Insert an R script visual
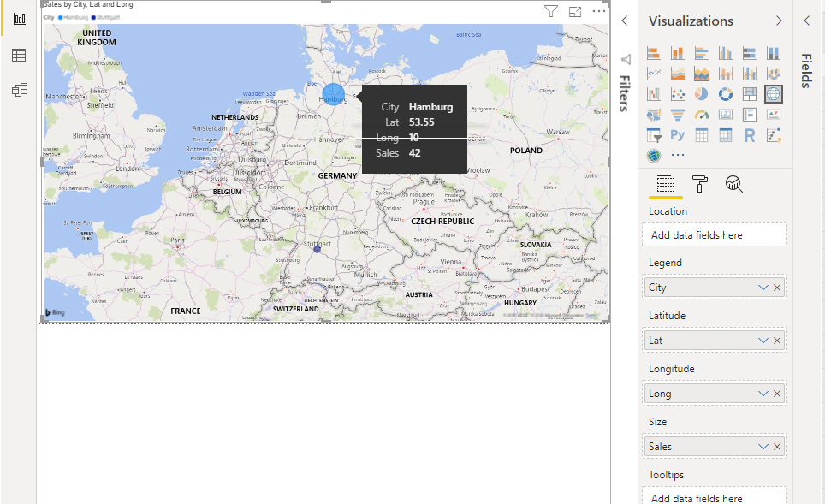 pyautogui.click(x=749, y=135)
